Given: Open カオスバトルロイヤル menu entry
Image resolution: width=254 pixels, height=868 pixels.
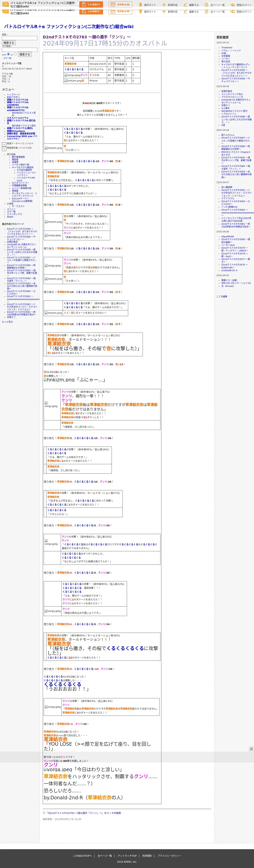Looking at the screenshot, I should coord(18,118).
